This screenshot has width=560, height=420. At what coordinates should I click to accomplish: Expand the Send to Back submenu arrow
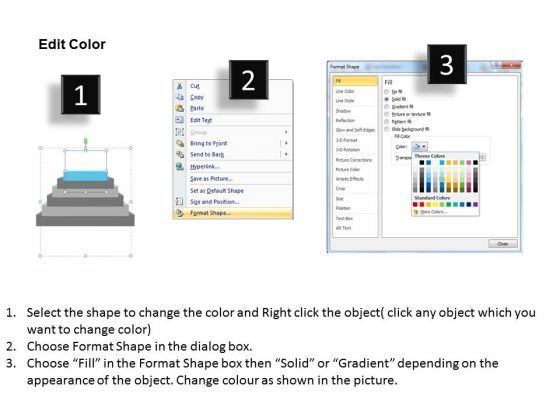point(286,154)
